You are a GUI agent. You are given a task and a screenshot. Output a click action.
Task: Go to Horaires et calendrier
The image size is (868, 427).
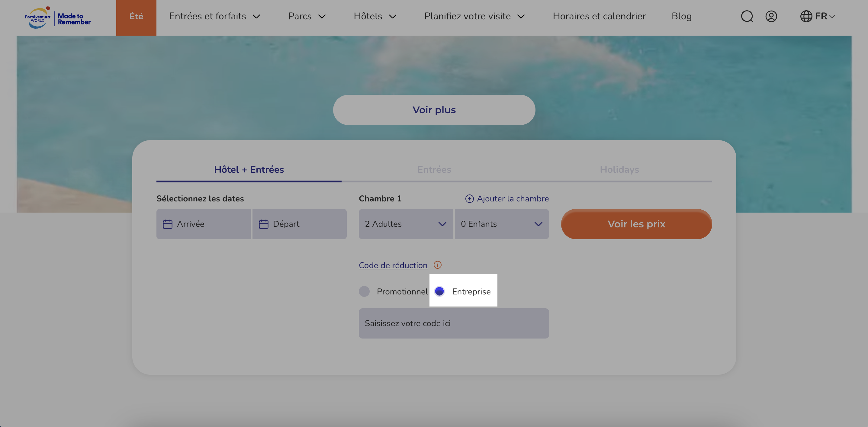599,16
